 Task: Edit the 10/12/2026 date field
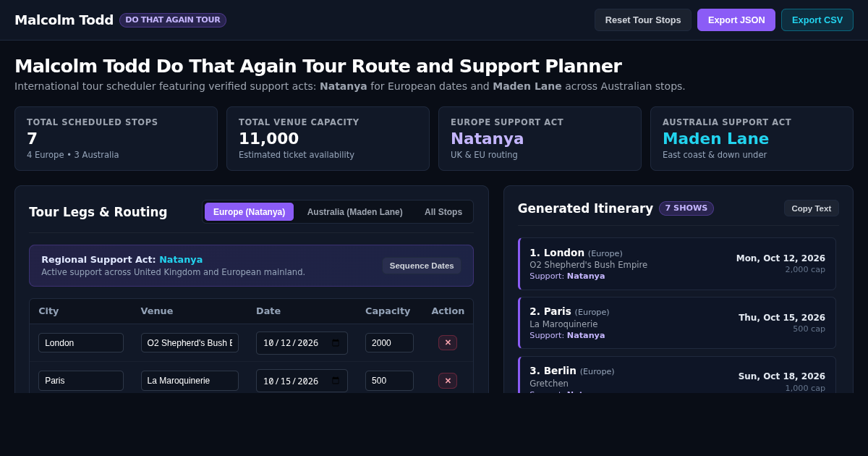coord(302,343)
